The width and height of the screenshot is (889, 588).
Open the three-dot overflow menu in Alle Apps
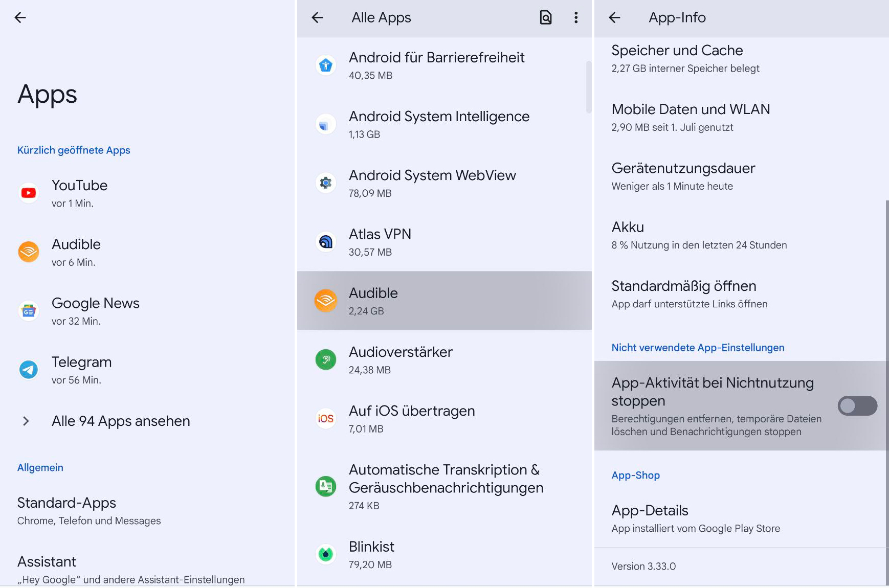click(x=576, y=17)
